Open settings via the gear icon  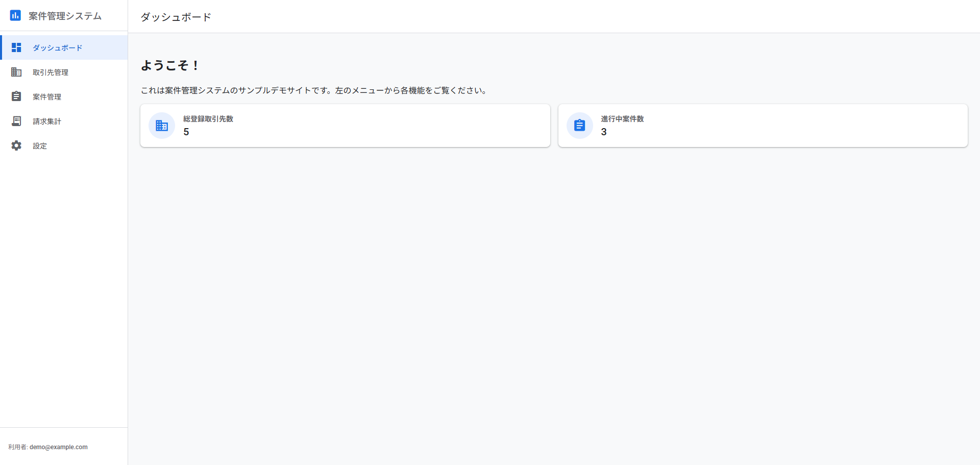coord(16,145)
